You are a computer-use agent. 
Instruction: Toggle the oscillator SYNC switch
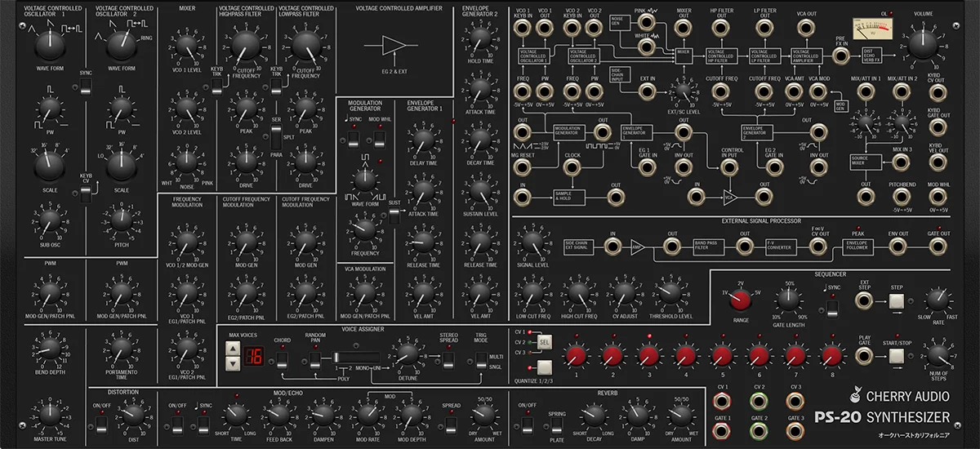[86, 87]
